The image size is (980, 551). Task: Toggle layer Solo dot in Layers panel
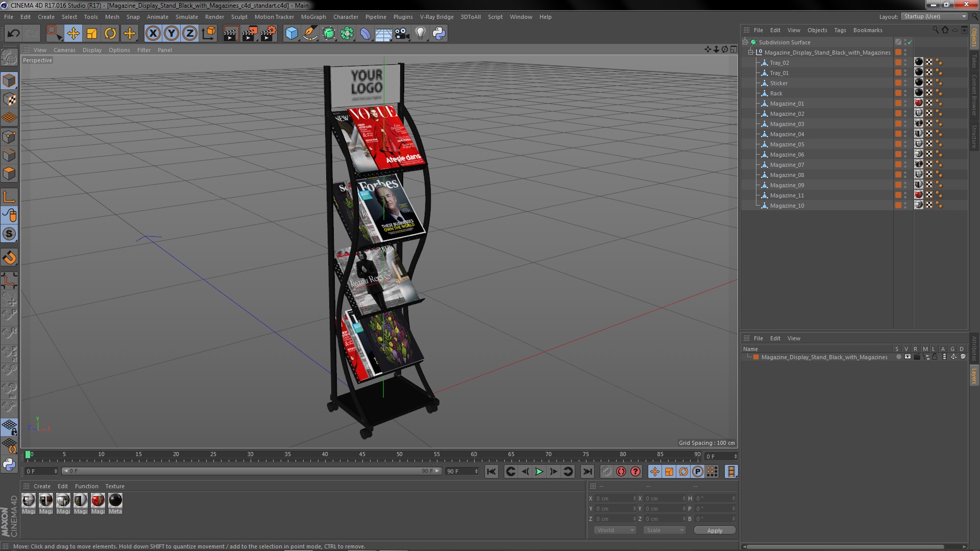[x=898, y=357]
